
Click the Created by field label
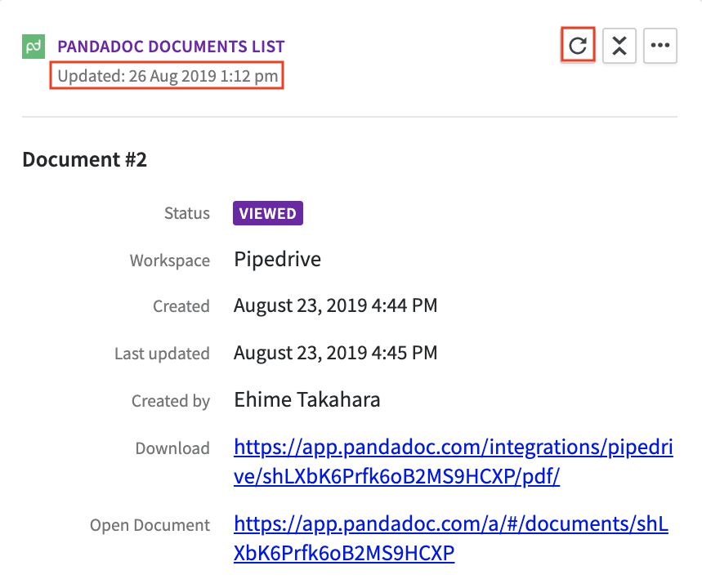[x=170, y=401]
